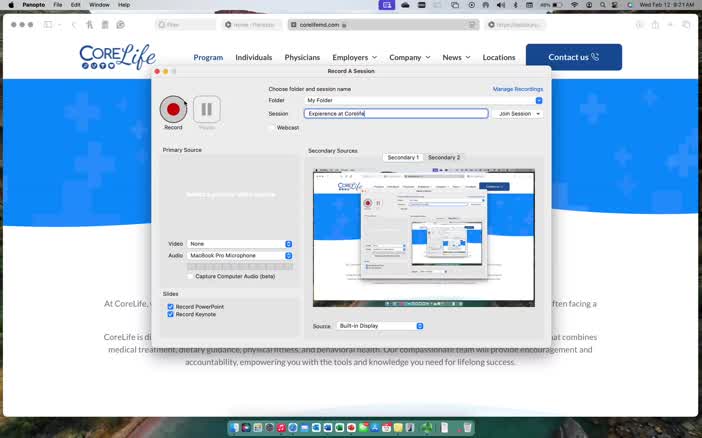Open the File menu
702x438 pixels.
(x=58, y=5)
